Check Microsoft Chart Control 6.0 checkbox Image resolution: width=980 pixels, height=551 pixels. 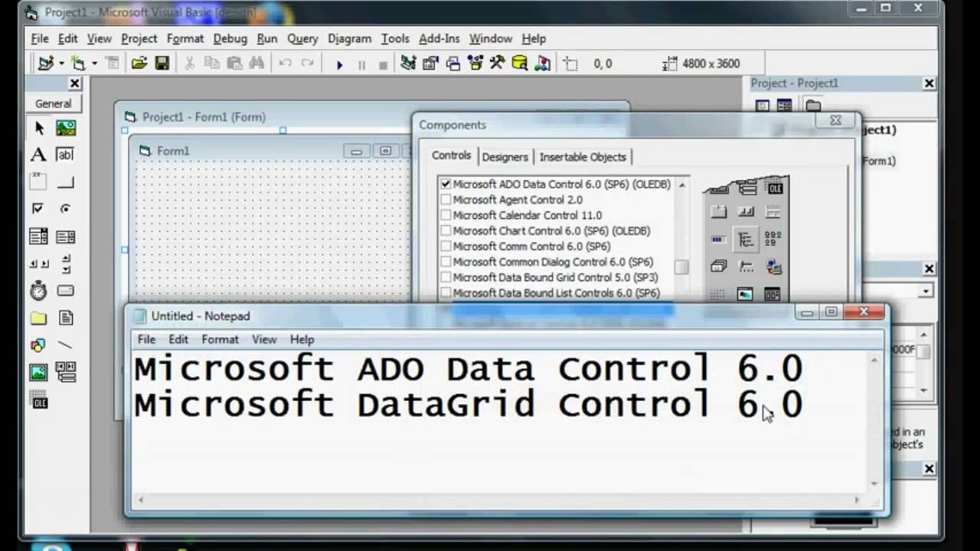[x=446, y=230]
